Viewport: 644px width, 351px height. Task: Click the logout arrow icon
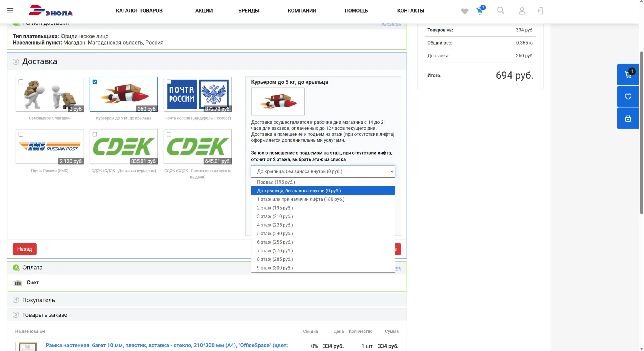click(540, 11)
